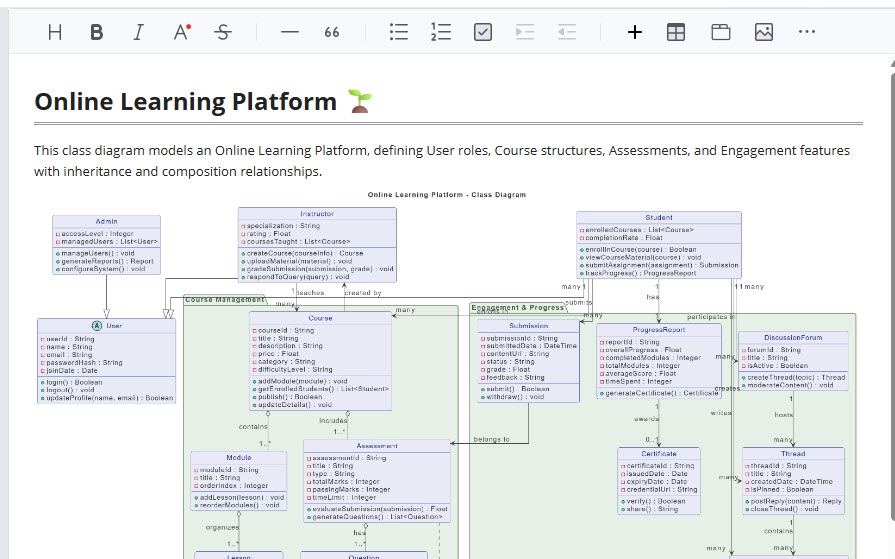Image resolution: width=895 pixels, height=559 pixels.
Task: Click 'passingMarks : Integer' in Assessment
Action: (x=351, y=489)
